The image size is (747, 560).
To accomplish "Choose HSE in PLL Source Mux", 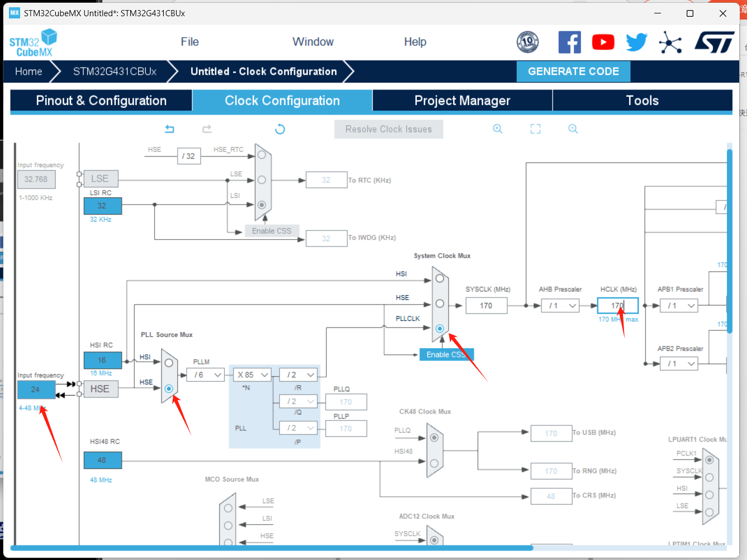I will (x=169, y=388).
